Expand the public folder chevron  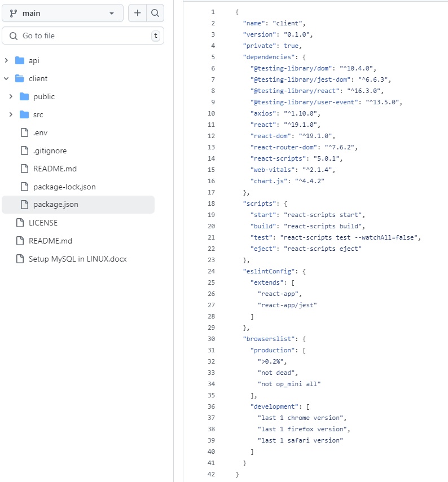(11, 96)
